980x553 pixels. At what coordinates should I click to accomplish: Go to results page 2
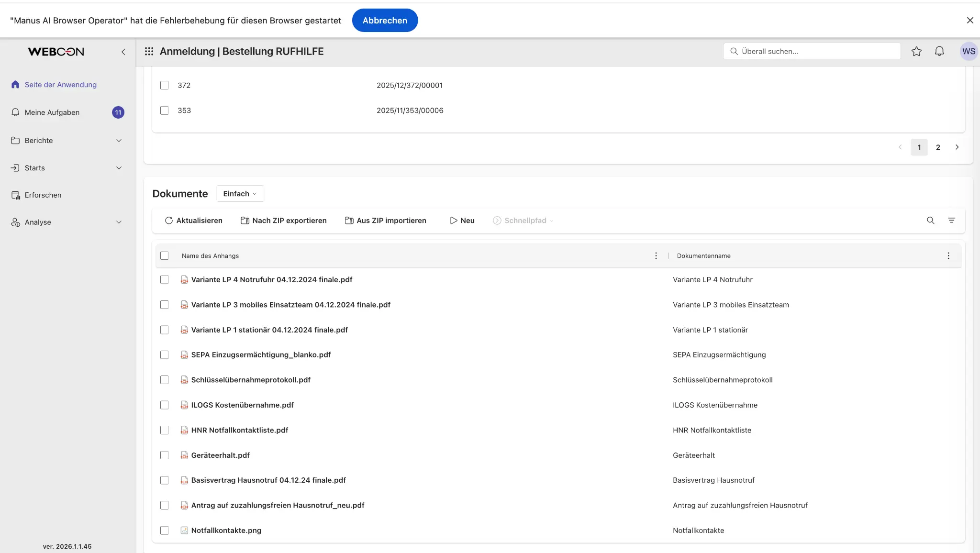(x=938, y=147)
